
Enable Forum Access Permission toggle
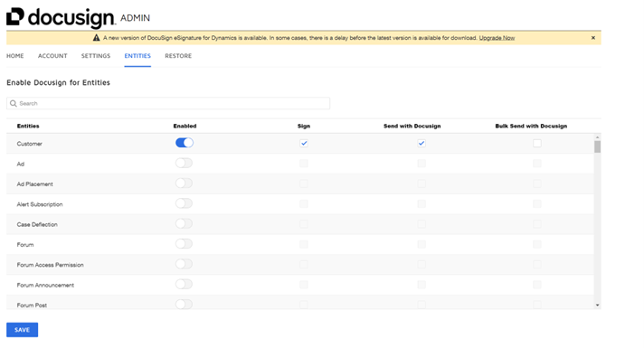(x=184, y=264)
